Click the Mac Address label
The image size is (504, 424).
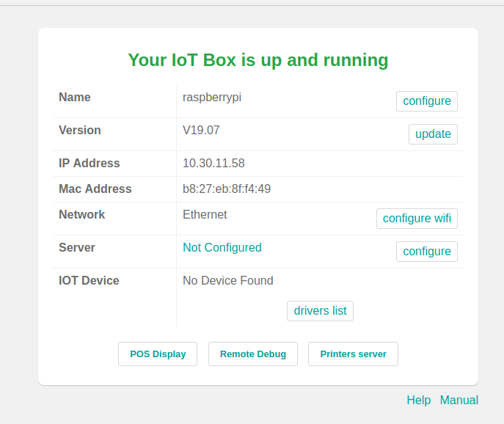95,189
